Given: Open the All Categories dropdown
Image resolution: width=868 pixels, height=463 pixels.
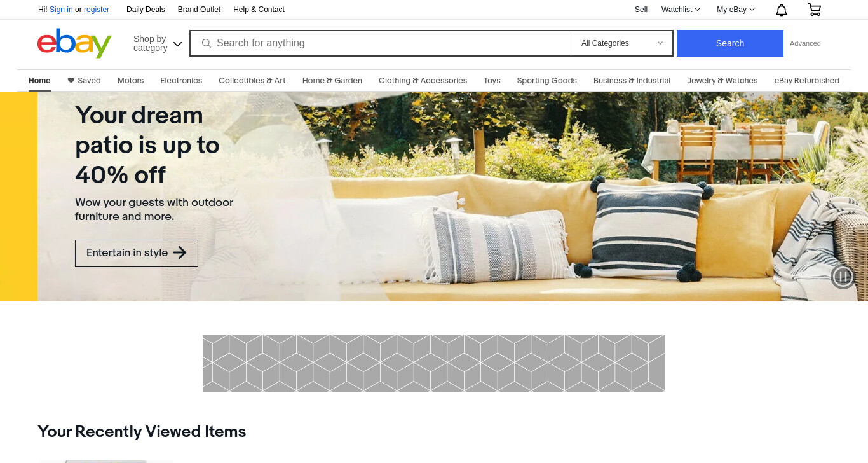Looking at the screenshot, I should point(622,43).
